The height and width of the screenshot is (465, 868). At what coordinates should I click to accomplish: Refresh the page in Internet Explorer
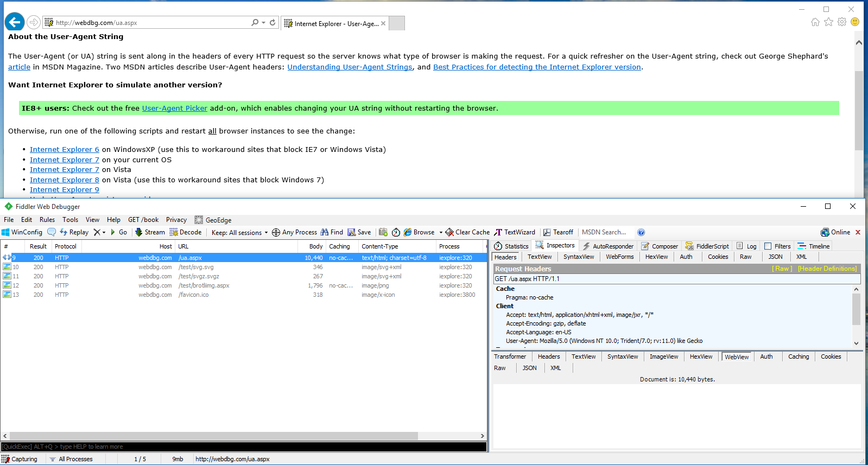point(273,22)
